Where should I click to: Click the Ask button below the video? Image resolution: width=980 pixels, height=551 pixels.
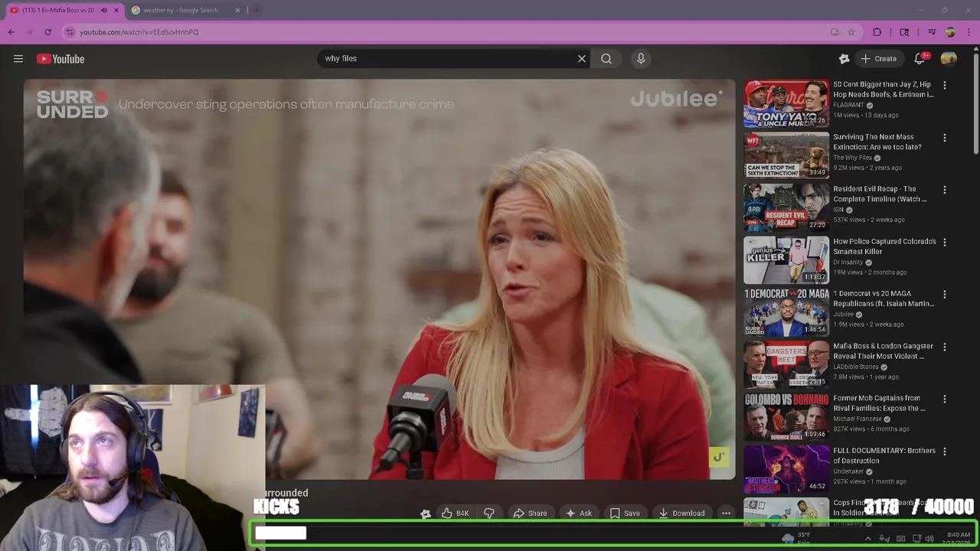[x=578, y=514]
